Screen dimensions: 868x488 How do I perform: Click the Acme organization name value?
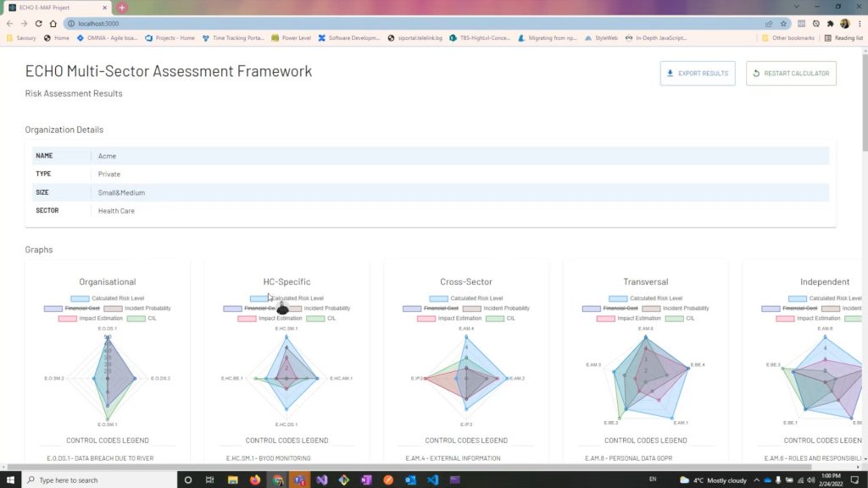(107, 156)
